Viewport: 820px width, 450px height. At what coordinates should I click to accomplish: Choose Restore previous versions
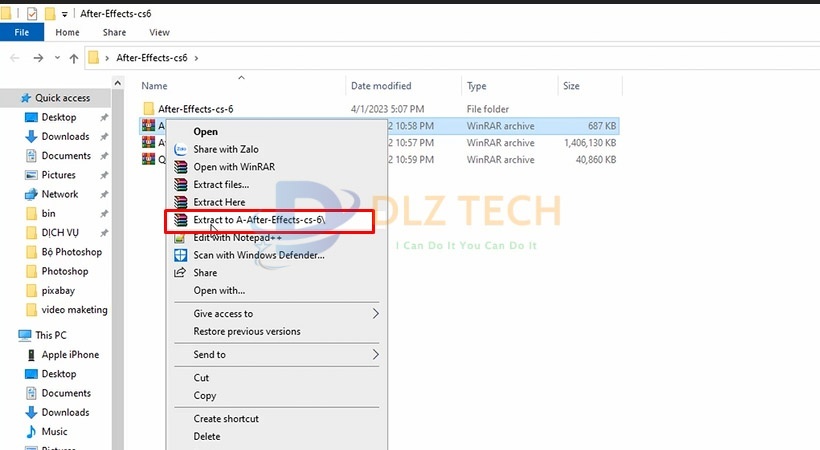(247, 331)
